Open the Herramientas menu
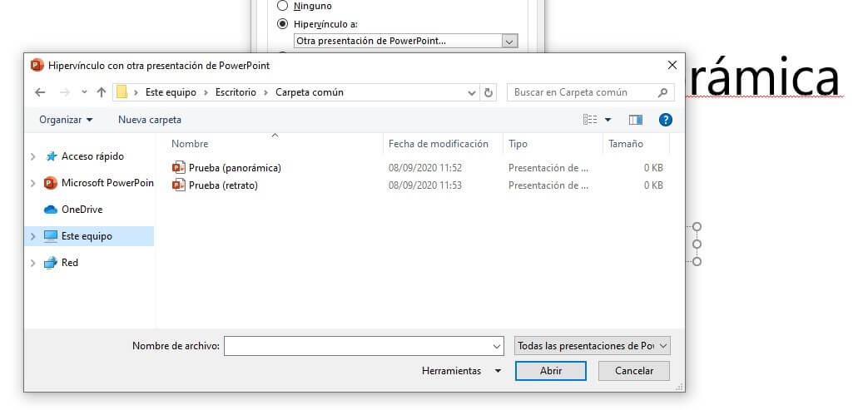 [x=461, y=371]
